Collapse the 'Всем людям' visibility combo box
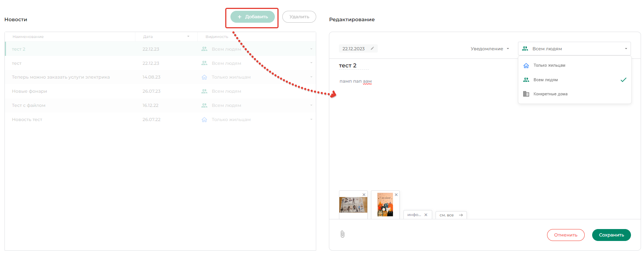 [626, 49]
